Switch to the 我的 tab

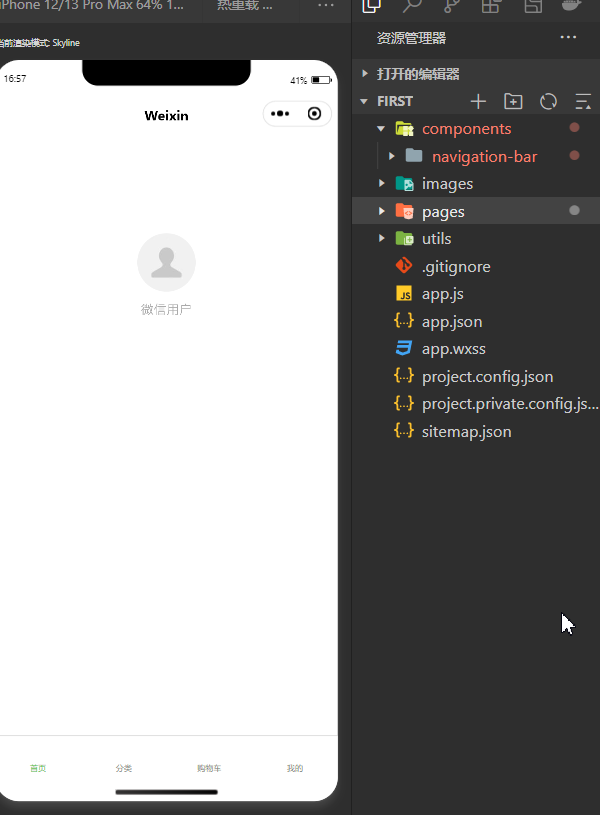(x=295, y=768)
